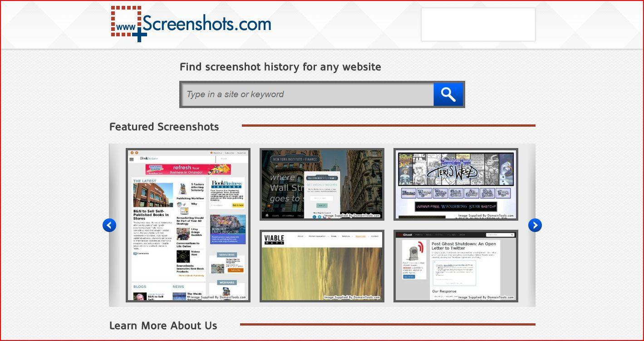Click the 'Learn More About Us' heading
Screen dimensions: 644x341
[163, 326]
